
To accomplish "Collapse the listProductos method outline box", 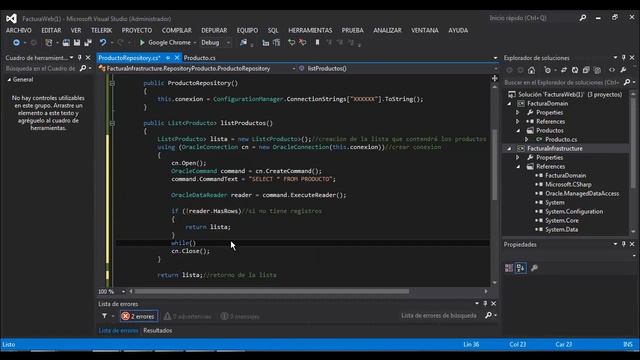I will (112, 123).
